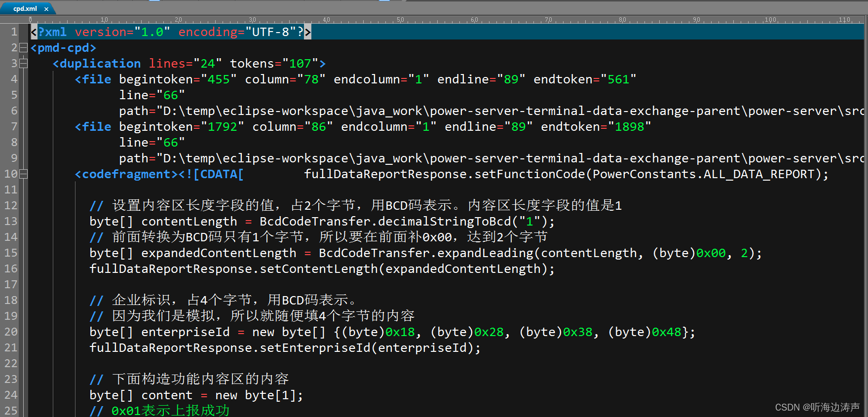Click the comment on line 19

(252, 316)
